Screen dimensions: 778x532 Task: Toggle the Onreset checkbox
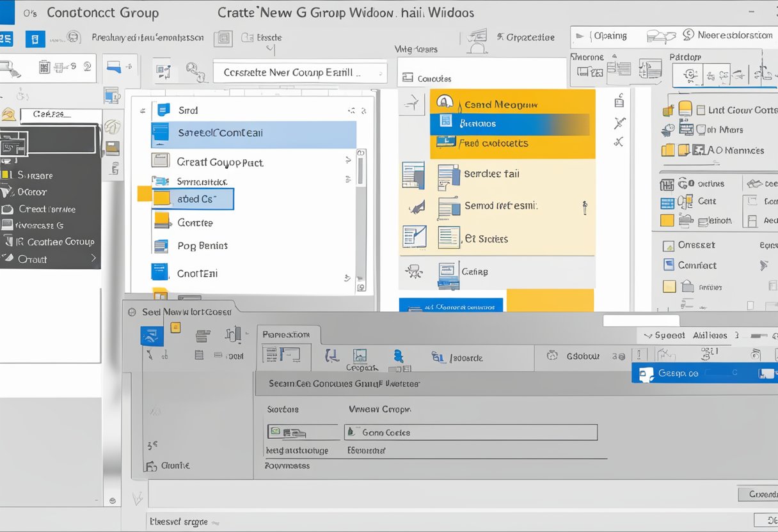669,246
